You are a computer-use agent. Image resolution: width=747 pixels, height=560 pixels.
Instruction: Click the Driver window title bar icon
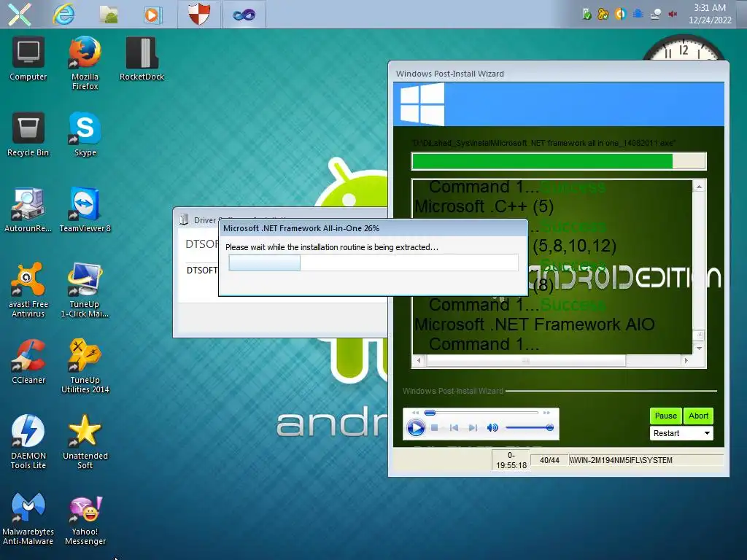[183, 219]
